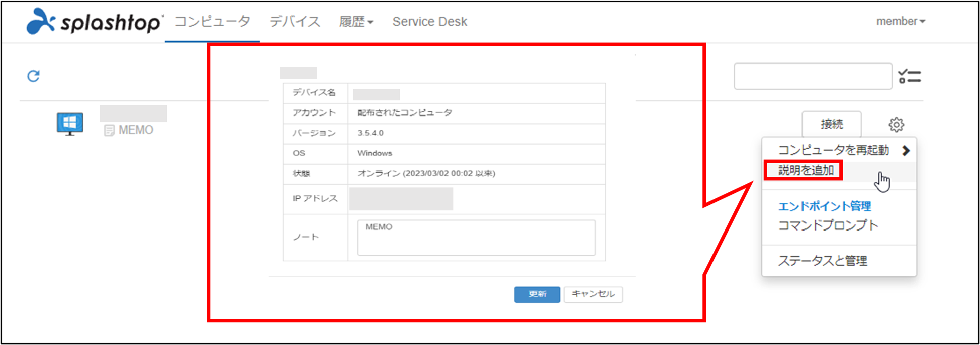Click the Windows computer monitor icon
Screen dimensions: 980x345
[70, 124]
